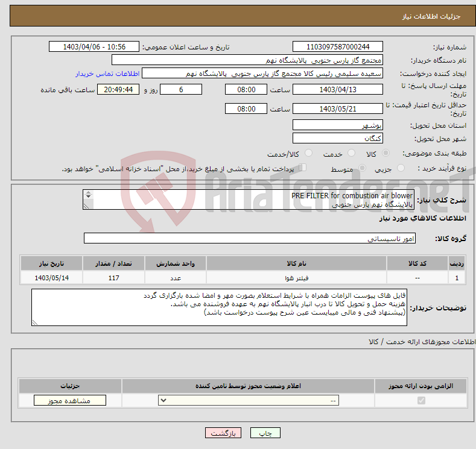Screen dimensions: 476x449
Task: Click the مشاهده مجوز button
Action: coord(70,401)
